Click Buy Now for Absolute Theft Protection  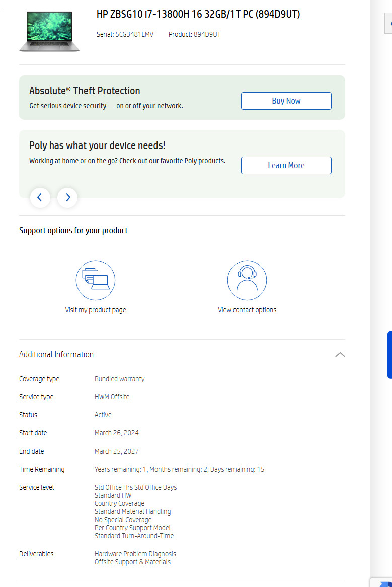(x=286, y=101)
